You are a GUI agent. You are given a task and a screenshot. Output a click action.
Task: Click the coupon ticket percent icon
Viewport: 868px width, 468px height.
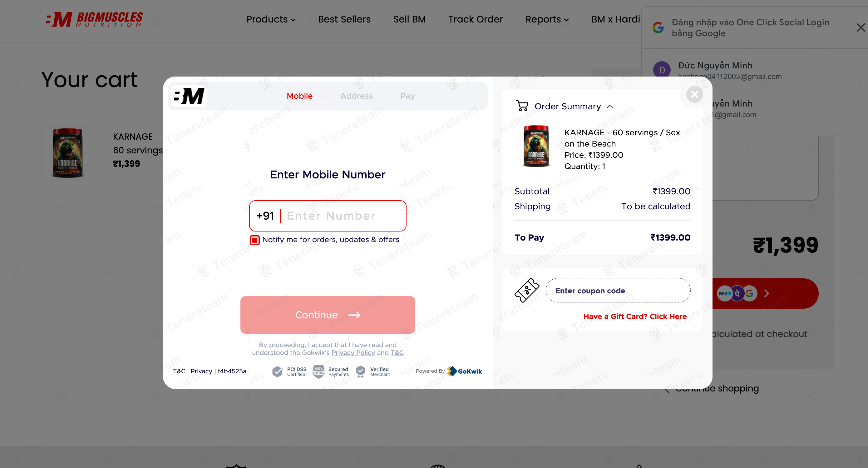[x=527, y=290]
